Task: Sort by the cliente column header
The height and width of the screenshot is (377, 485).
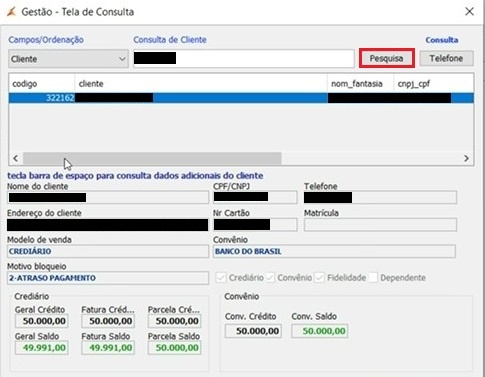Action: coord(201,84)
